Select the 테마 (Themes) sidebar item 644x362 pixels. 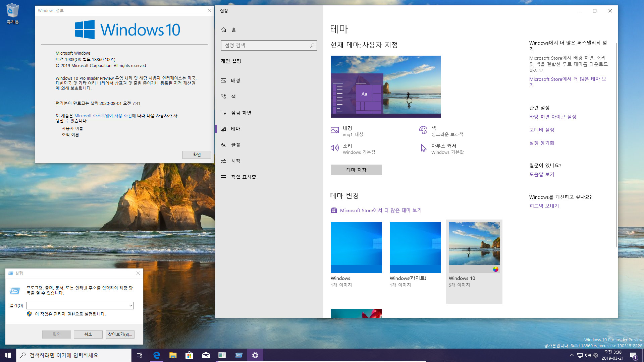click(x=269, y=129)
